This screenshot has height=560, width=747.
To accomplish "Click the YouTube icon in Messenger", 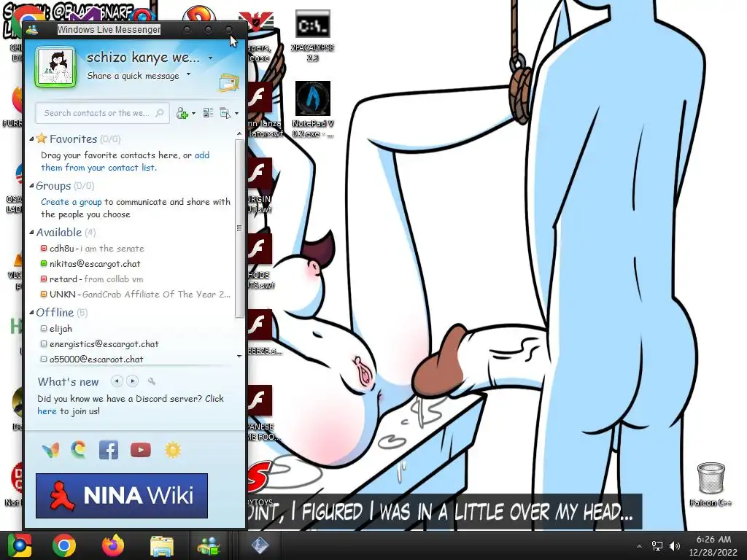I will tap(141, 450).
